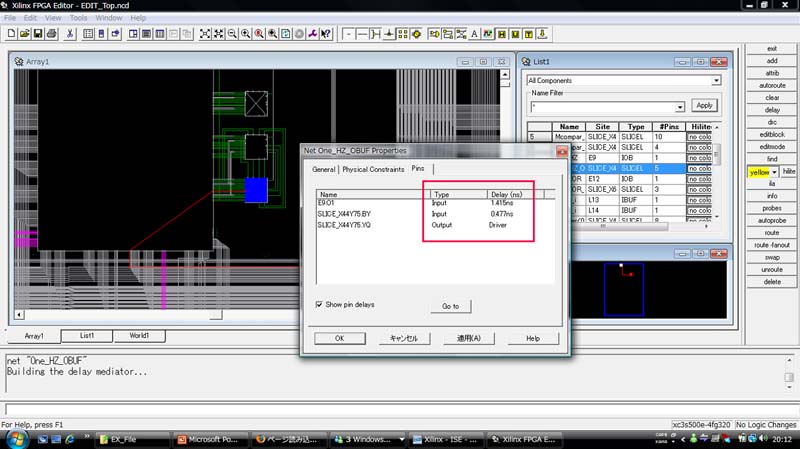This screenshot has height=449, width=800.
Task: Open the All Components dropdown in List1
Action: [x=716, y=80]
